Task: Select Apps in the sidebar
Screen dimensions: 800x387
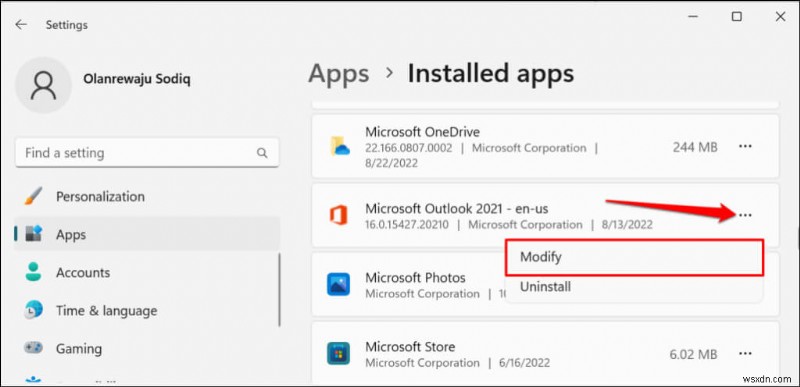Action: (147, 235)
